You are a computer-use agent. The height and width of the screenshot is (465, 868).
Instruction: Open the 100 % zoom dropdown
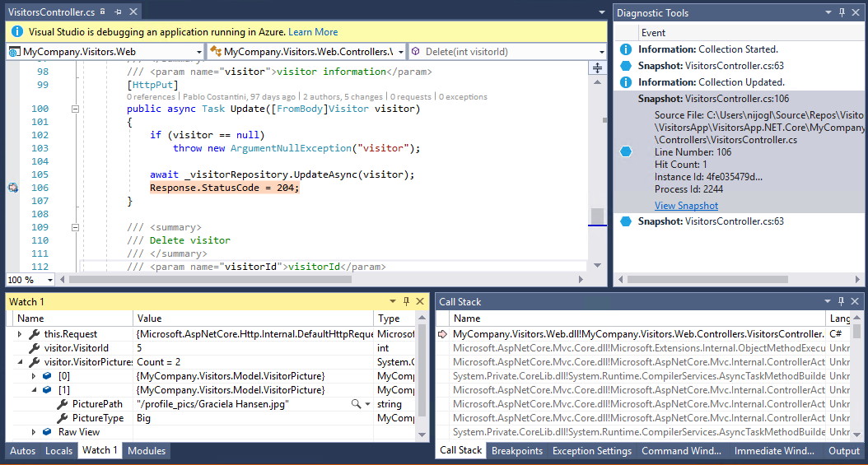pos(49,280)
